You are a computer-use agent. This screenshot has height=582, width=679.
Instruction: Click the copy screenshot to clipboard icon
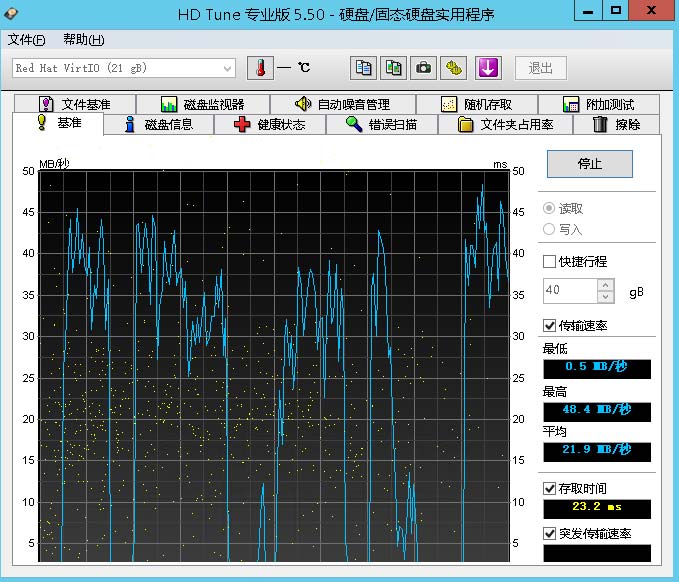click(x=393, y=68)
